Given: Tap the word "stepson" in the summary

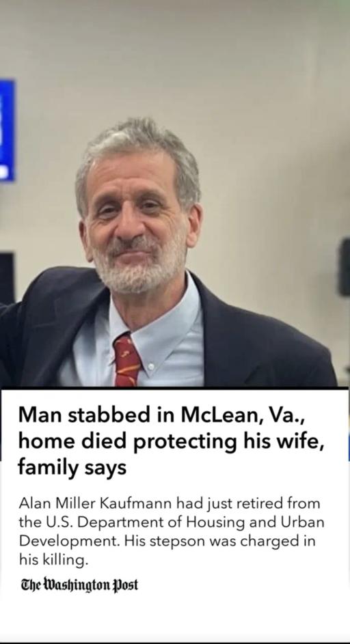Looking at the screenshot, I should (176, 542).
